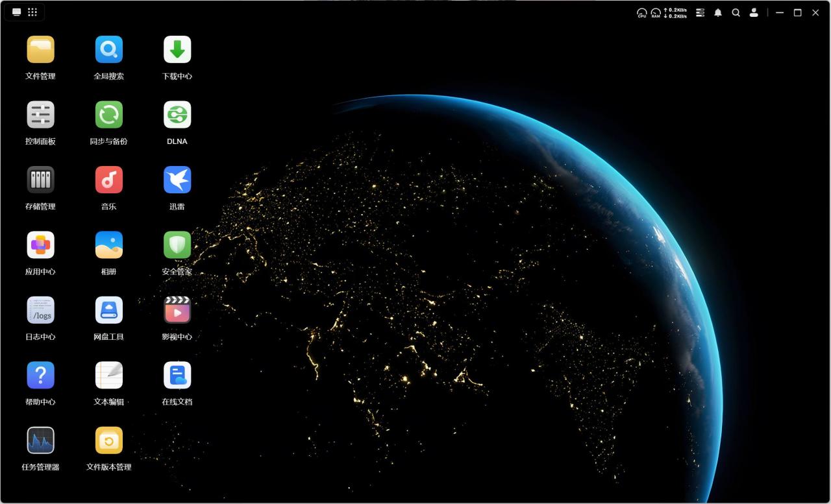Viewport: 831px width, 504px height.
Task: Open the 下载中心 download center
Action: tap(177, 49)
